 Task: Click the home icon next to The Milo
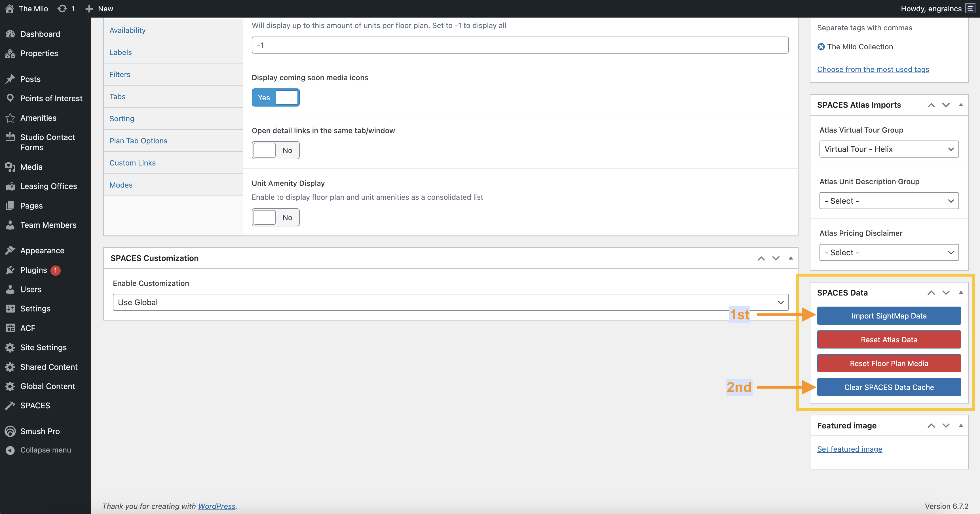click(x=10, y=9)
